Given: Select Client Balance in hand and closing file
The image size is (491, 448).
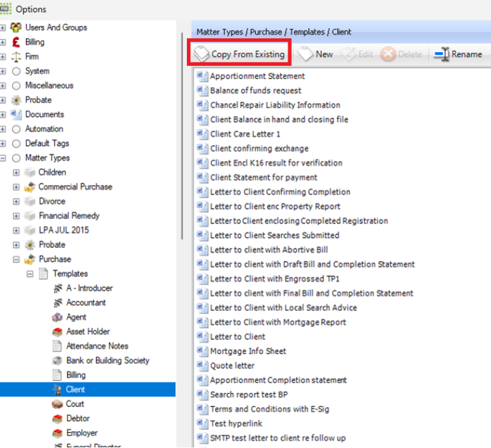Looking at the screenshot, I should tap(279, 119).
